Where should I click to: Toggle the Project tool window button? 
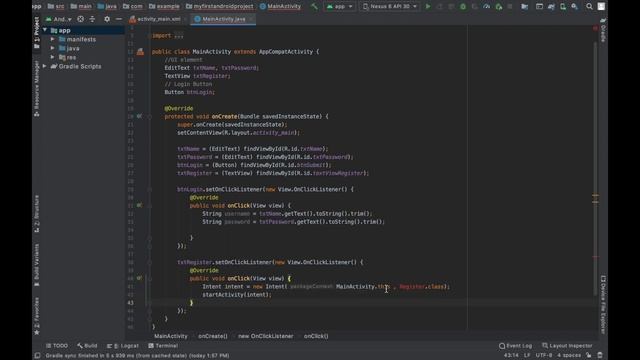(37, 33)
